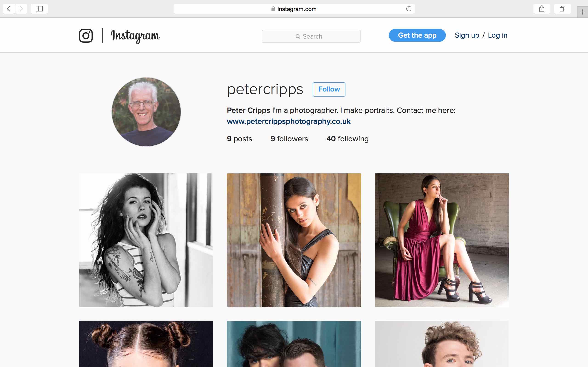The width and height of the screenshot is (588, 367).
Task: Open a new tab with the plus button
Action: (x=583, y=11)
